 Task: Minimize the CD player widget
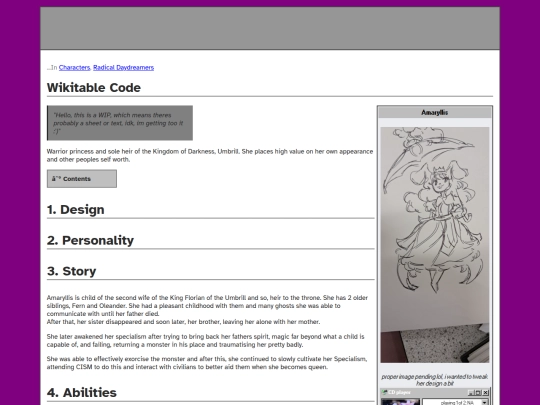point(471,393)
